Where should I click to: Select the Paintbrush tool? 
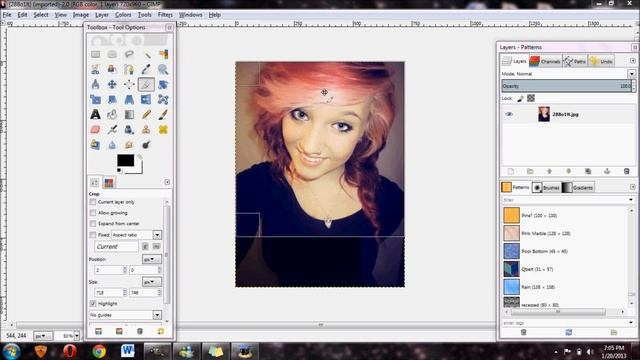(x=163, y=115)
